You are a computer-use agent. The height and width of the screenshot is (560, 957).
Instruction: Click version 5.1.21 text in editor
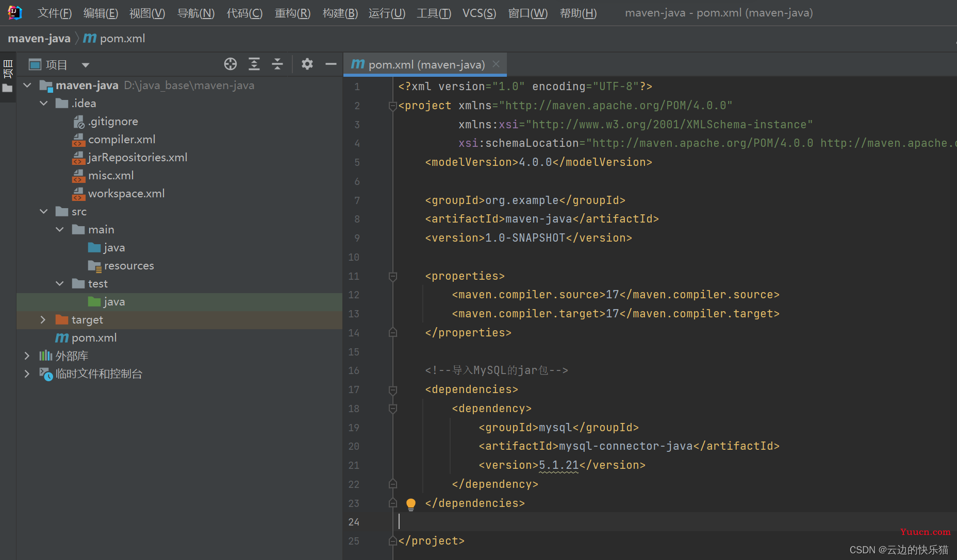pos(559,465)
